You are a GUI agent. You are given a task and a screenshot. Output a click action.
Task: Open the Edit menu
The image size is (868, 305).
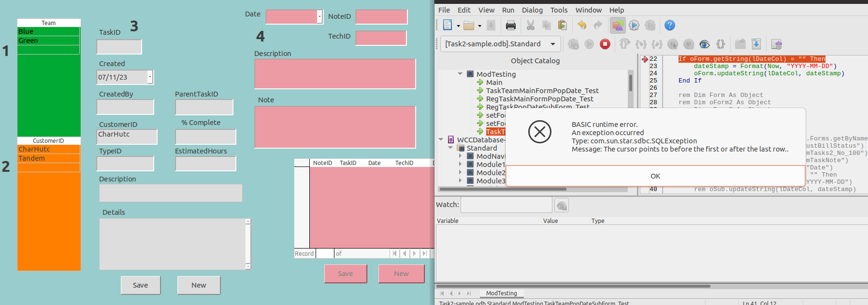[x=464, y=10]
